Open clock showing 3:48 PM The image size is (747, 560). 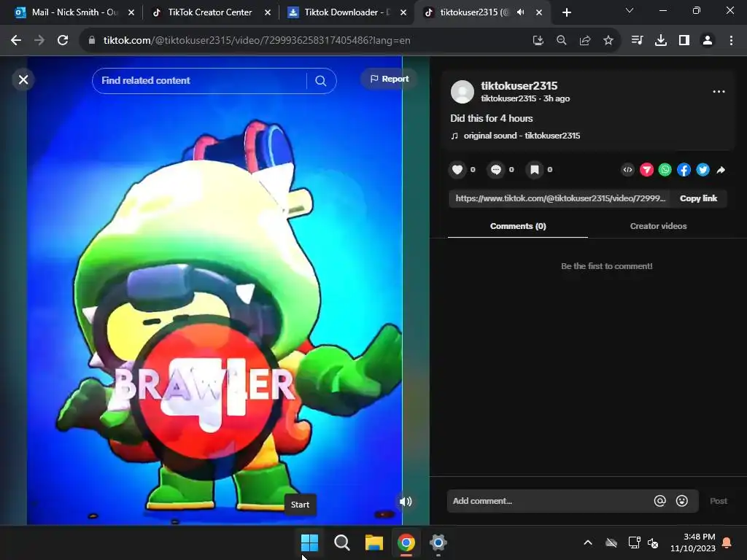[x=693, y=542]
